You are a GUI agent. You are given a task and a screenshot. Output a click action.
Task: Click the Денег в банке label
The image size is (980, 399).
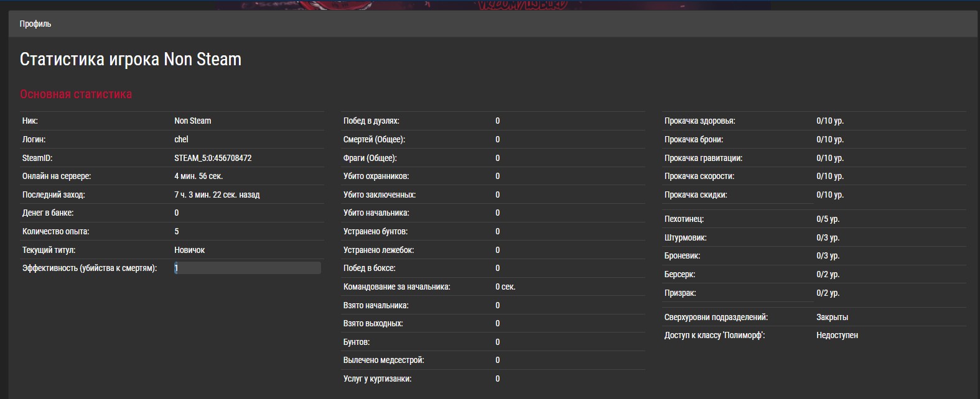[x=48, y=213]
